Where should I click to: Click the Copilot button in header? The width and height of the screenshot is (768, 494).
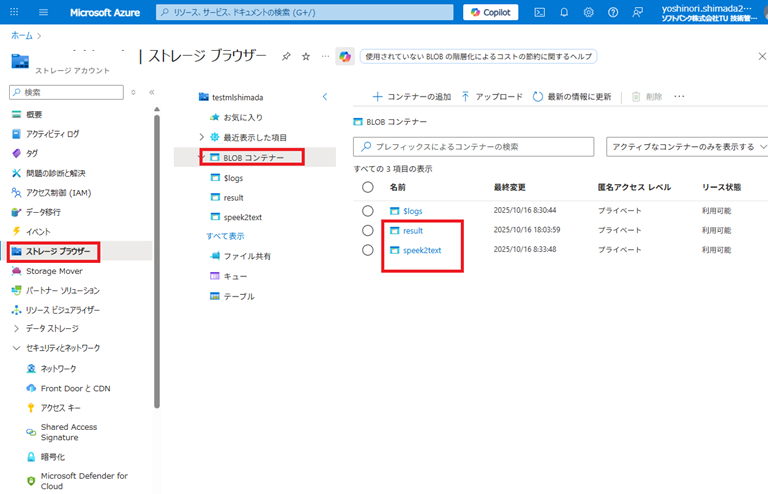click(x=491, y=13)
